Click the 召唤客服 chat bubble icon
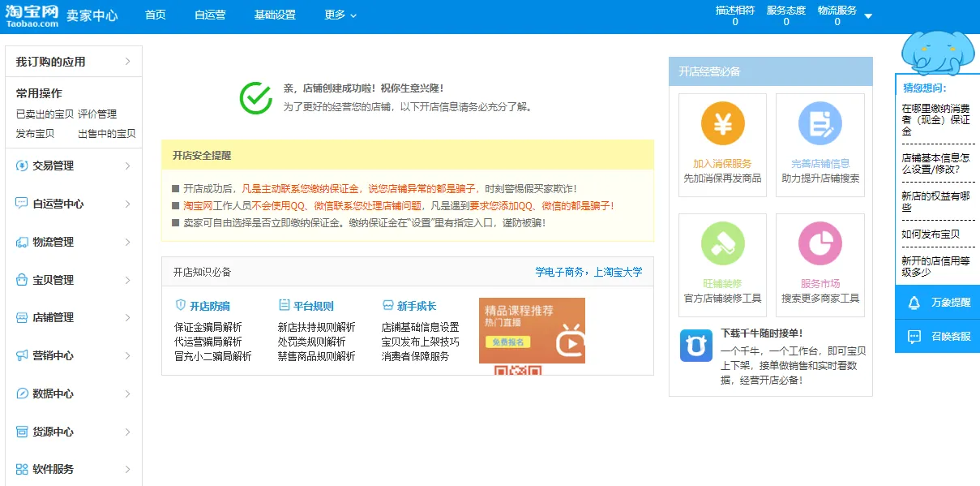980x486 pixels. tap(914, 336)
